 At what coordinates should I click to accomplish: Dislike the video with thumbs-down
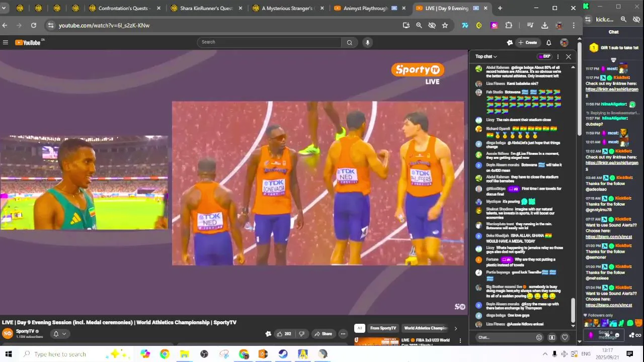pos(301,334)
